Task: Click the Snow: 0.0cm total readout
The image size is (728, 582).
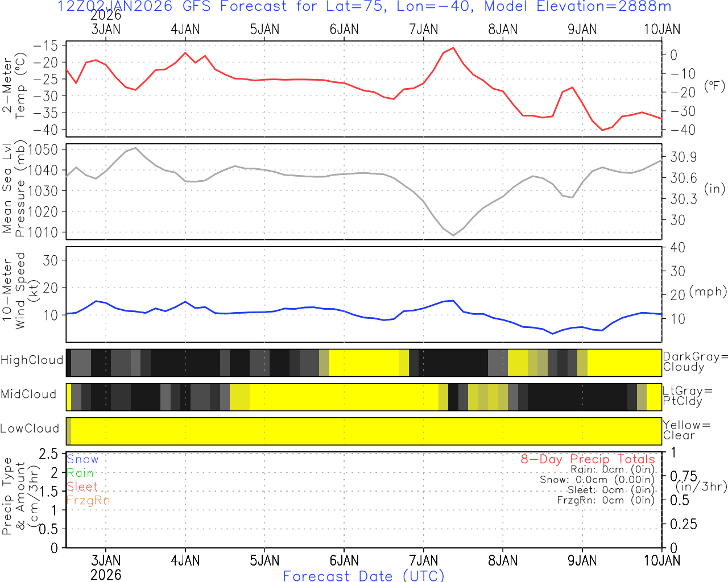Action: point(597,480)
